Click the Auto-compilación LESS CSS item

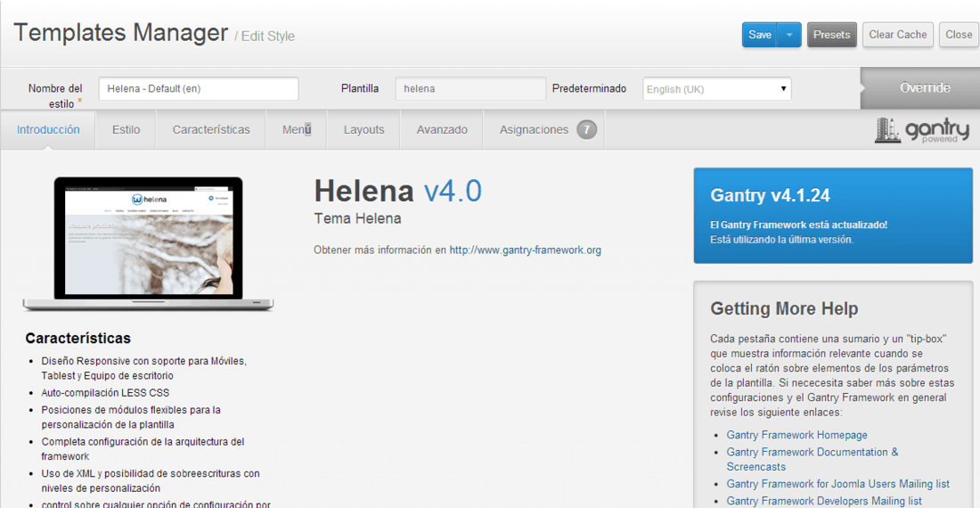pos(105,392)
